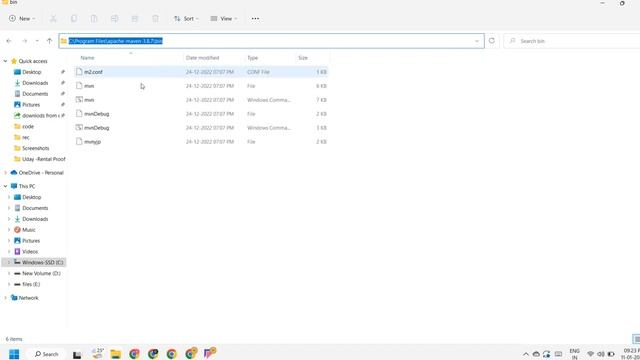Open the Windows Start menu
640x360 pixels.
coord(14,354)
